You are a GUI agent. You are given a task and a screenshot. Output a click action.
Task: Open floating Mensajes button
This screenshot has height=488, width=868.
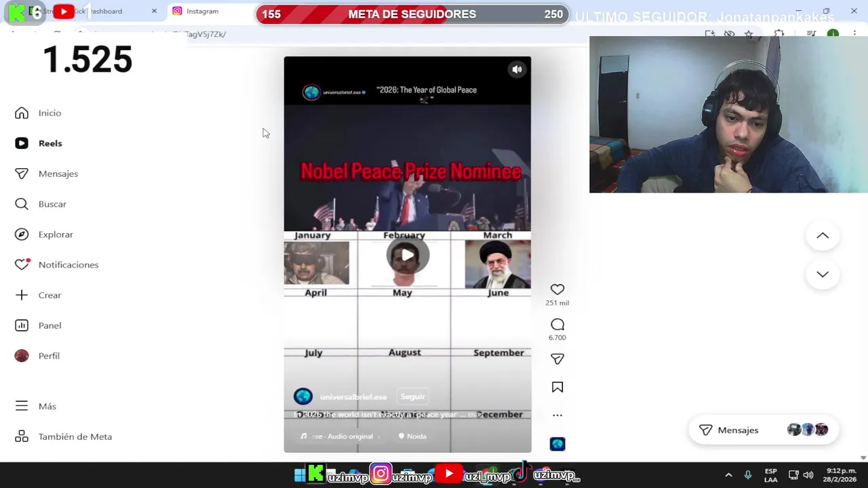pyautogui.click(x=764, y=430)
